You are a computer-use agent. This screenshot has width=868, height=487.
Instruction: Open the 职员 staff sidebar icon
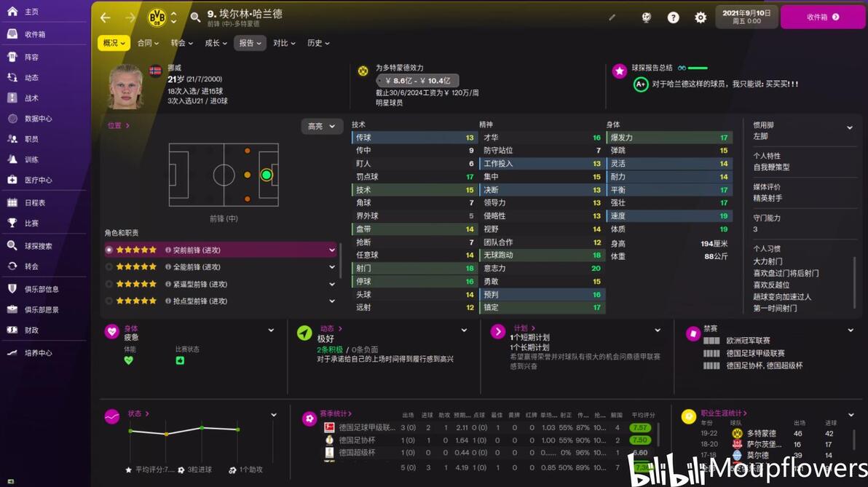pyautogui.click(x=12, y=139)
